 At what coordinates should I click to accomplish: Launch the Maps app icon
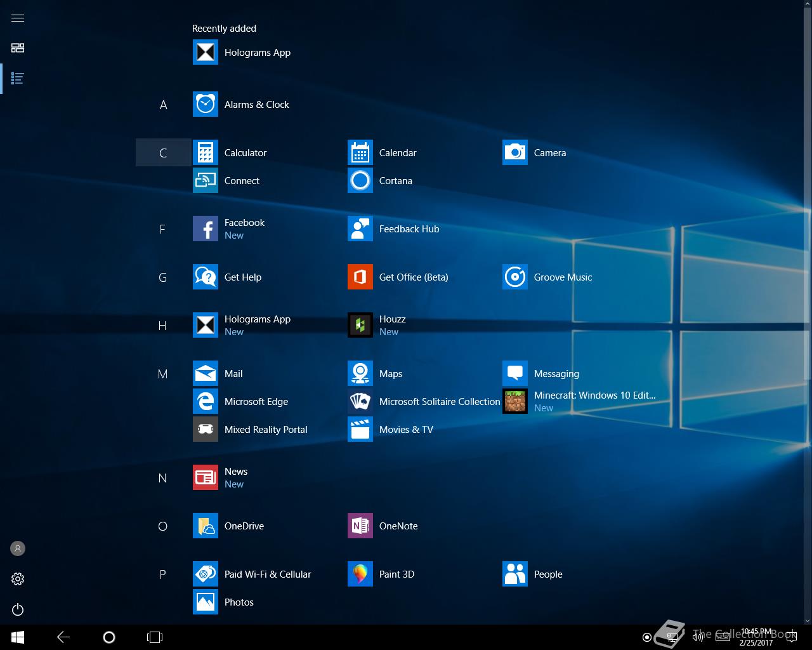pos(360,373)
